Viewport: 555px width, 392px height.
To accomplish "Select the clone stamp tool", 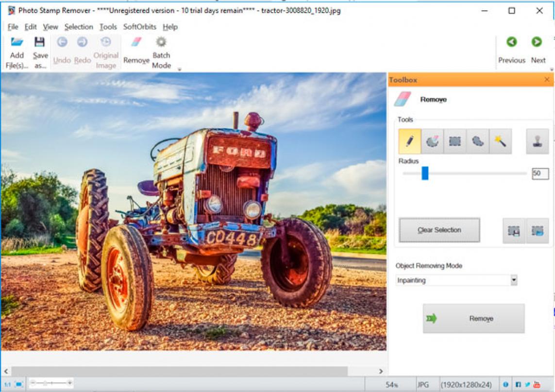I will tap(537, 141).
